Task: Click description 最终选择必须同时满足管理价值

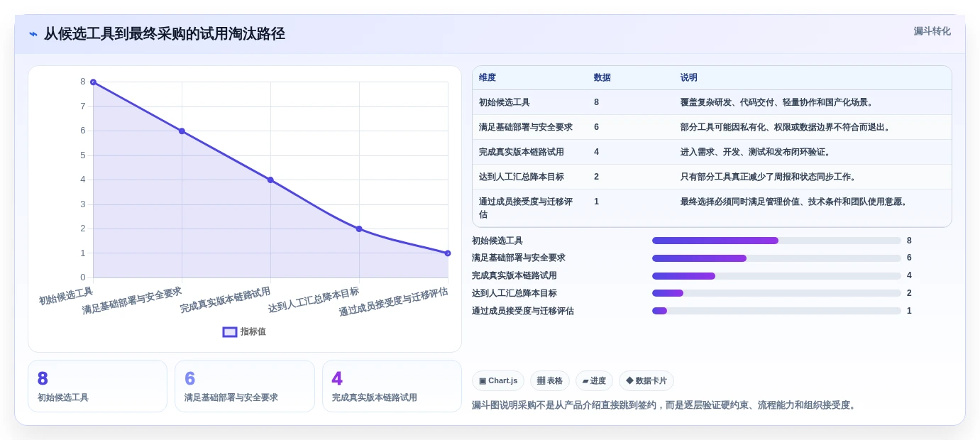Action: 795,202
